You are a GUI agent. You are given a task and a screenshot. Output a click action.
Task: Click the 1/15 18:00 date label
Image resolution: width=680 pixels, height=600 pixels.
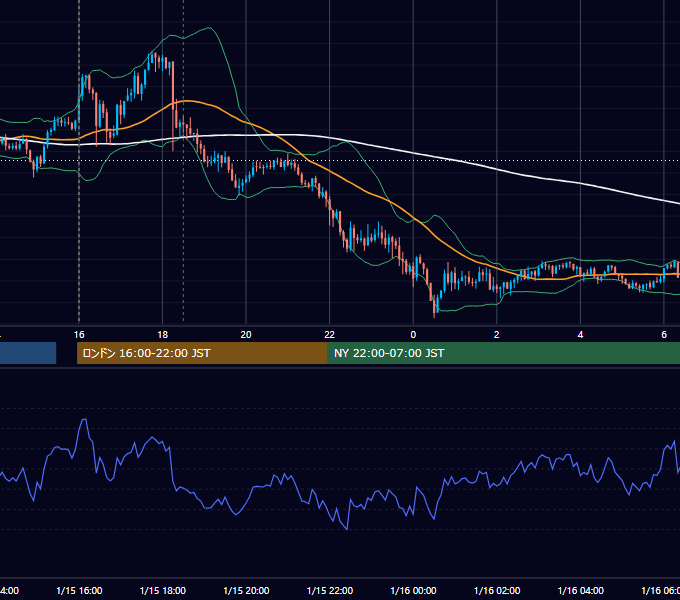(163, 590)
